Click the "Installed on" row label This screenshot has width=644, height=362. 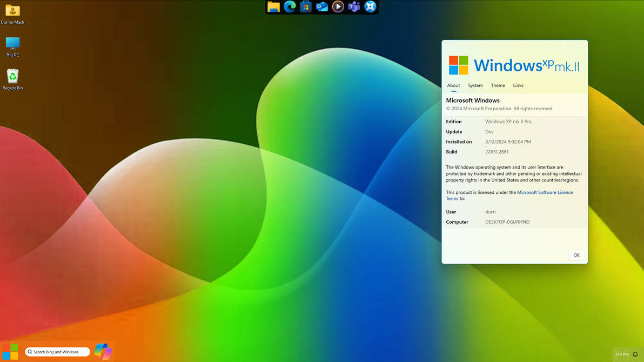click(x=459, y=142)
